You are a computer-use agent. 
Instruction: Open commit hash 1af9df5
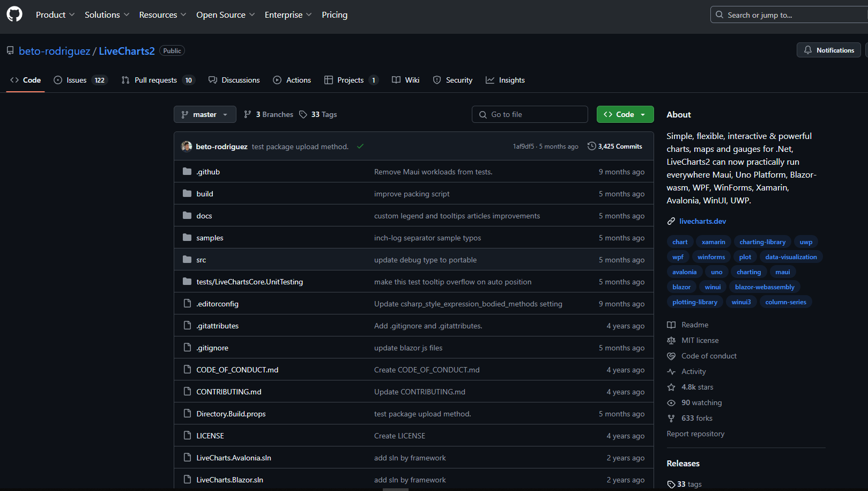[523, 146]
